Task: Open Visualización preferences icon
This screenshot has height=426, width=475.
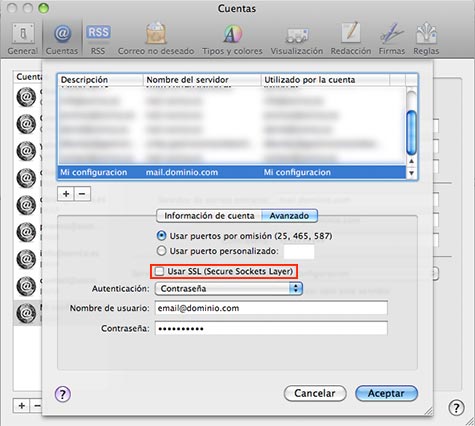Action: [x=297, y=39]
